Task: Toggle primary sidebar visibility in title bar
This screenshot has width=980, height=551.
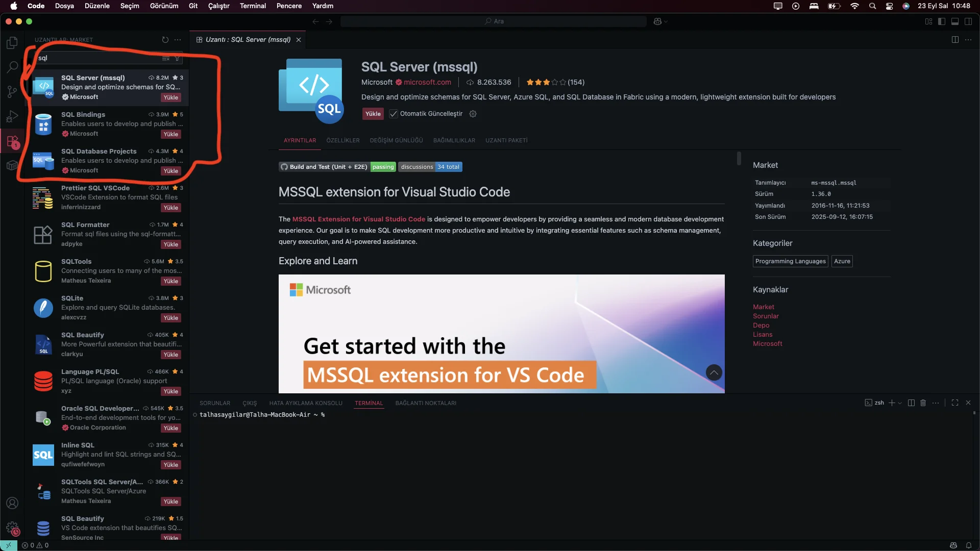Action: 942,21
